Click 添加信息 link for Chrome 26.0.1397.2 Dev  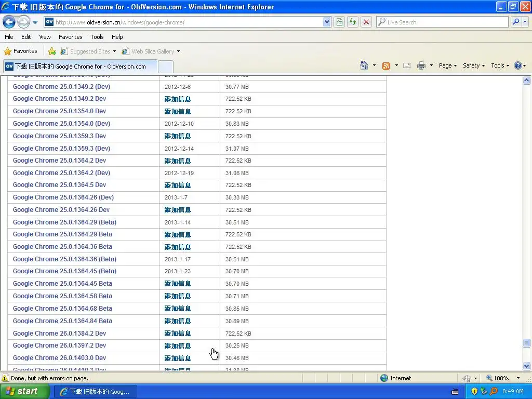point(178,345)
